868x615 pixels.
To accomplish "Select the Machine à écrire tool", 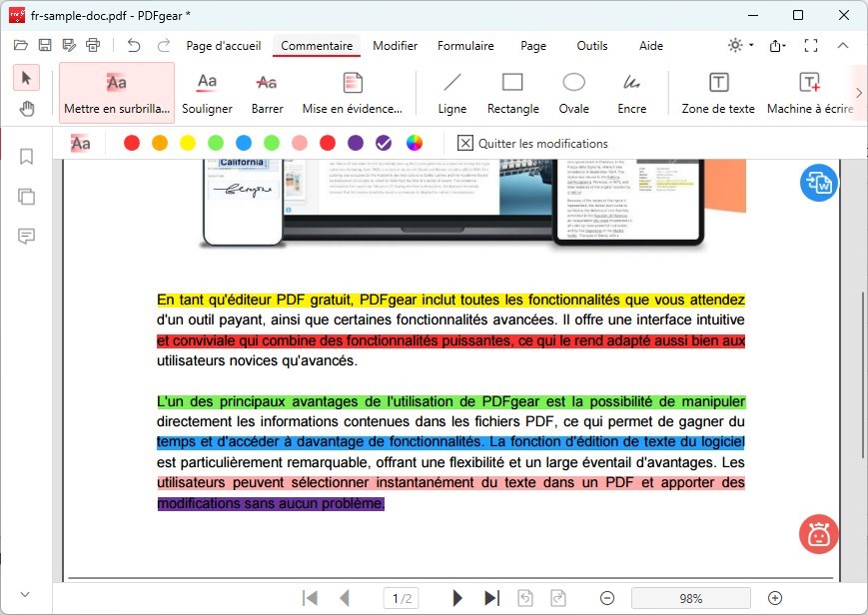I will tap(811, 92).
